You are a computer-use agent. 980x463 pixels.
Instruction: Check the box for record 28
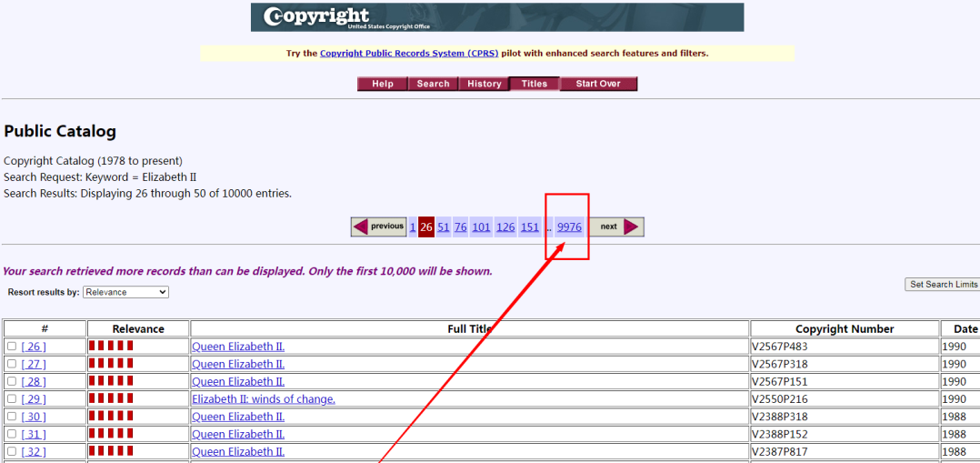pyautogui.click(x=12, y=381)
